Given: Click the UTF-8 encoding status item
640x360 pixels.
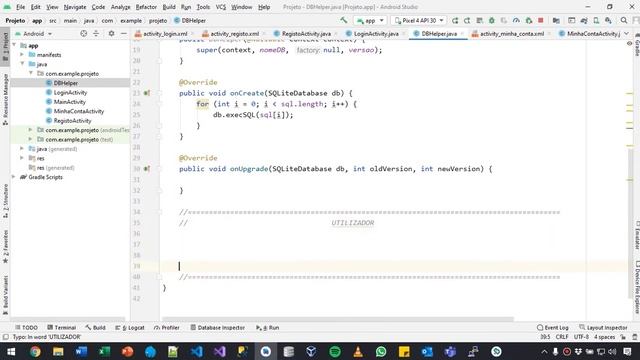Looking at the screenshot, I should [x=581, y=337].
